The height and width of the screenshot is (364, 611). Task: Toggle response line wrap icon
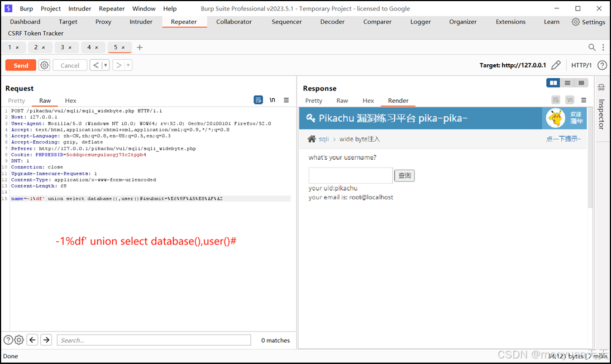point(556,100)
